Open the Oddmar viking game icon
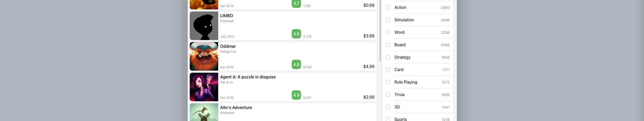This screenshot has height=121, width=644. tap(204, 56)
